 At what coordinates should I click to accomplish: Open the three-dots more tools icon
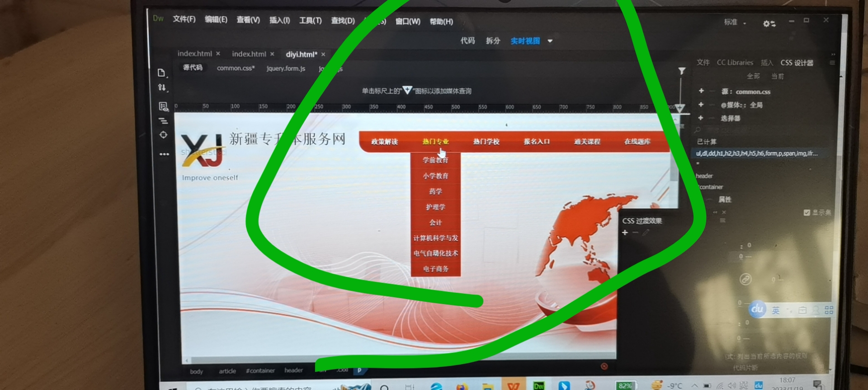tap(164, 154)
